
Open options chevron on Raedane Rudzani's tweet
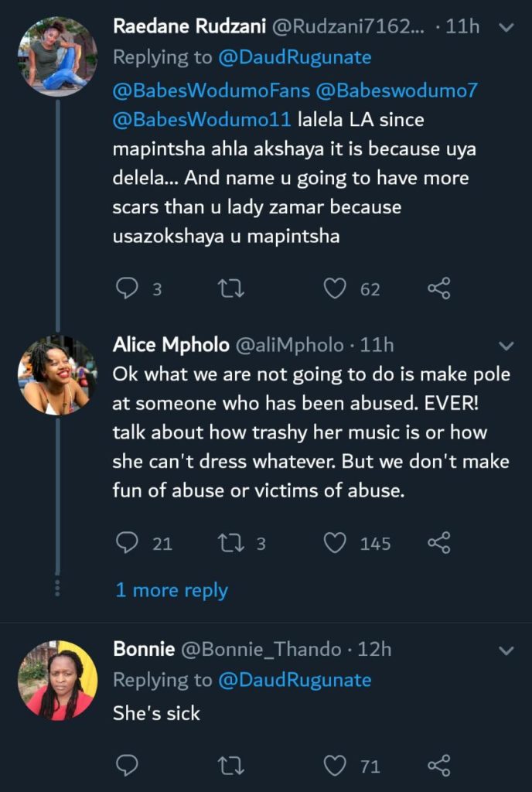tap(506, 28)
